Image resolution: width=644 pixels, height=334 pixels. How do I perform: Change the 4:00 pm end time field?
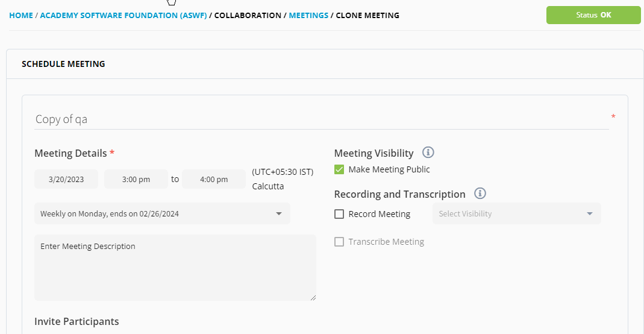[214, 180]
